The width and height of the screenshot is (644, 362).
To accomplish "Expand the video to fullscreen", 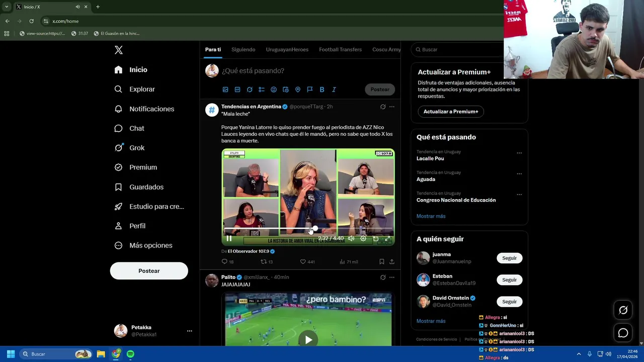I will coord(387,239).
